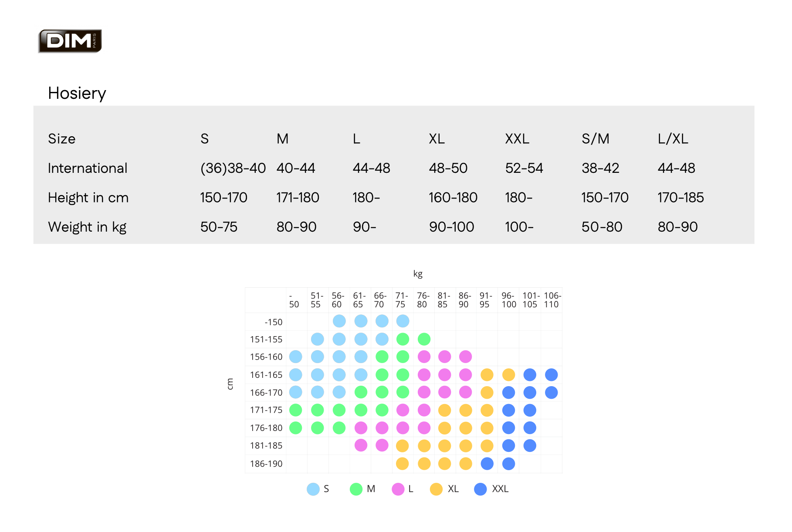This screenshot has width=792, height=532.
Task: Click the light blue S legend circle
Action: (x=313, y=489)
